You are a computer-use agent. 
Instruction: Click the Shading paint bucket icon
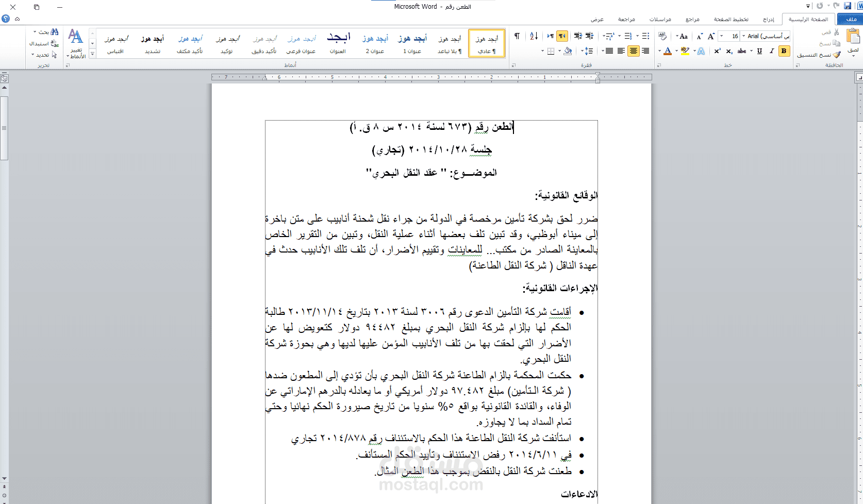coord(567,51)
